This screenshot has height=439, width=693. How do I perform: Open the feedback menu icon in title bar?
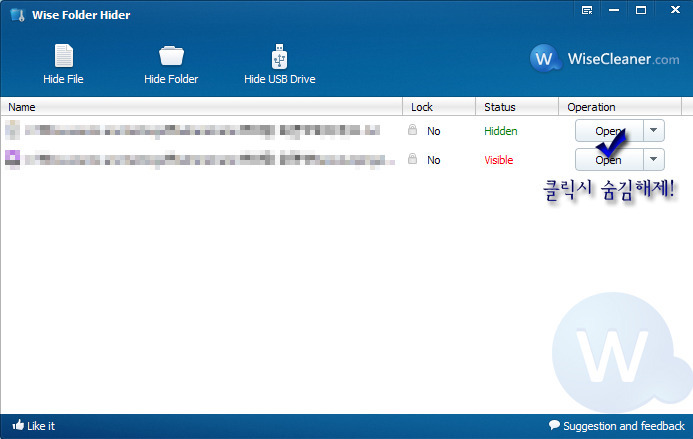coord(587,10)
